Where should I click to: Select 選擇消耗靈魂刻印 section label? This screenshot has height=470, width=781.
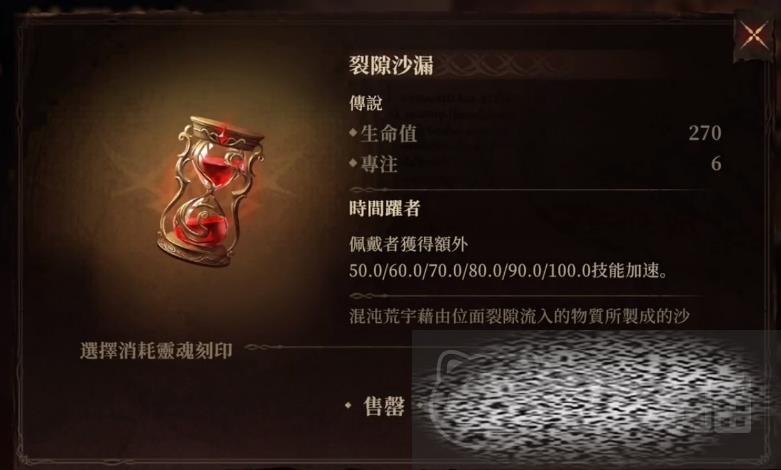[x=156, y=351]
